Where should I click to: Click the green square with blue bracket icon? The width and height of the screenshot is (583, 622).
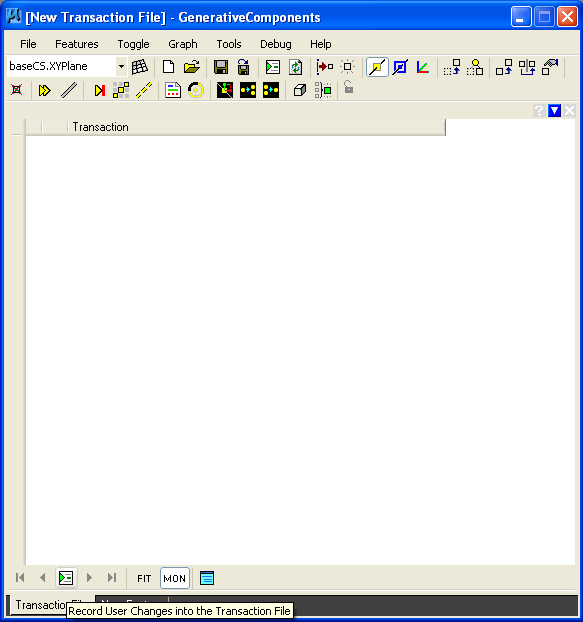pos(323,90)
